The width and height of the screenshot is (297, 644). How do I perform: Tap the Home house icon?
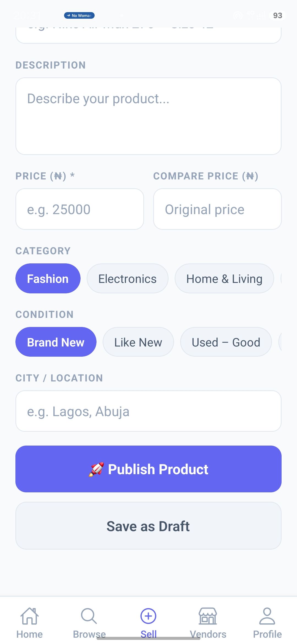coord(29,616)
